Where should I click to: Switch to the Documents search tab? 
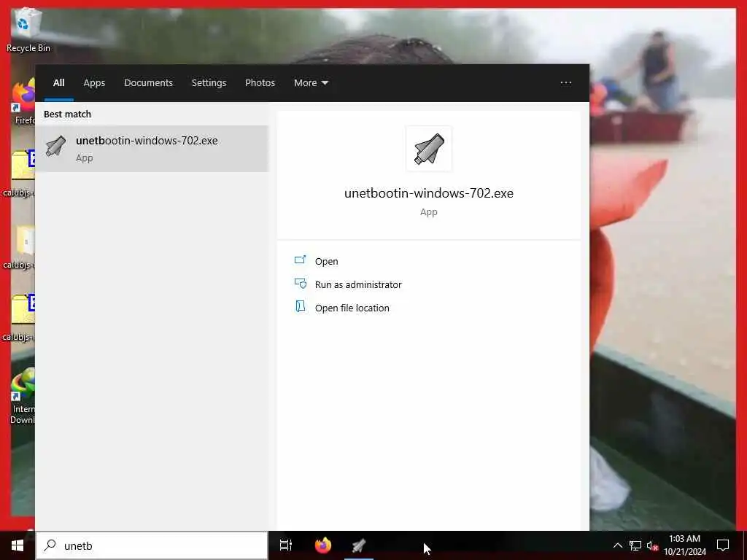pos(149,83)
